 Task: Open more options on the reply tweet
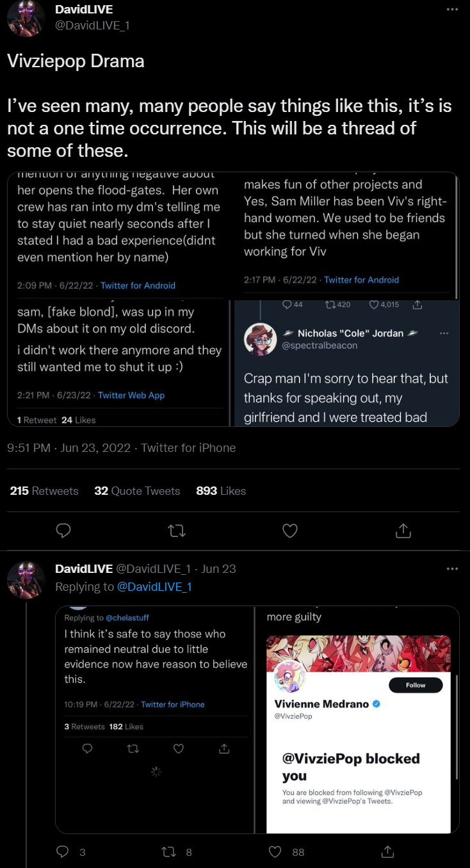click(x=453, y=568)
